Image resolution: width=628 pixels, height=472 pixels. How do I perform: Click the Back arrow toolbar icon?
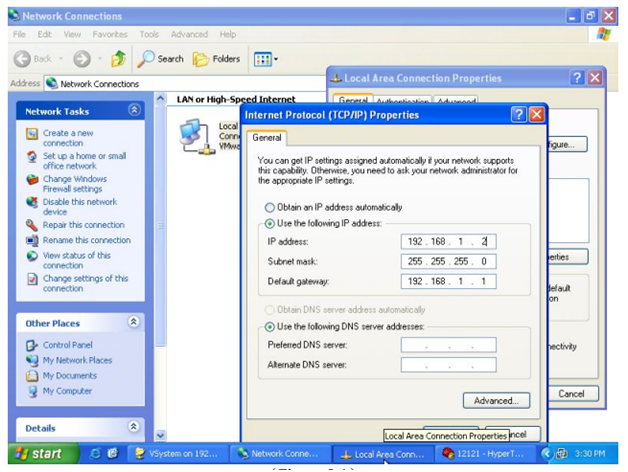coord(22,59)
